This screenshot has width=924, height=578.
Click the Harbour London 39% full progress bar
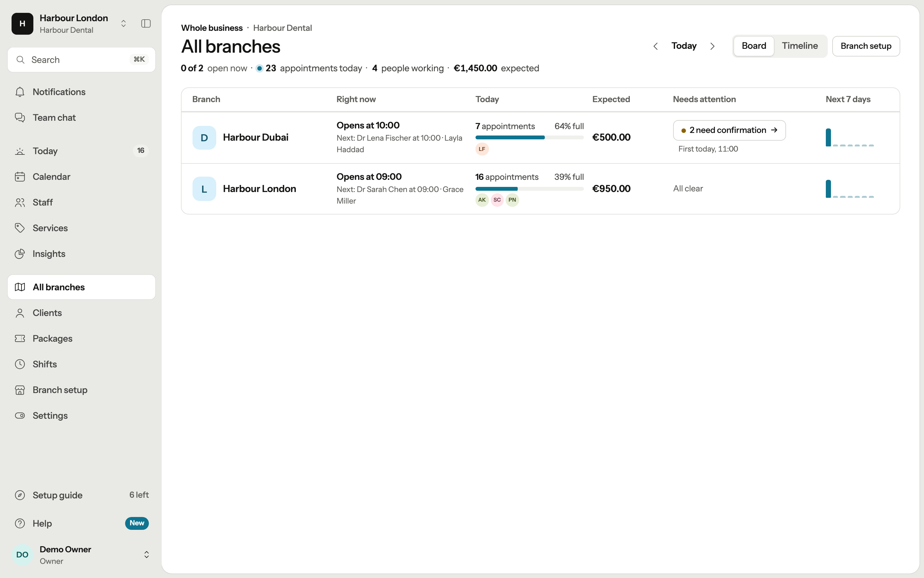coord(529,189)
